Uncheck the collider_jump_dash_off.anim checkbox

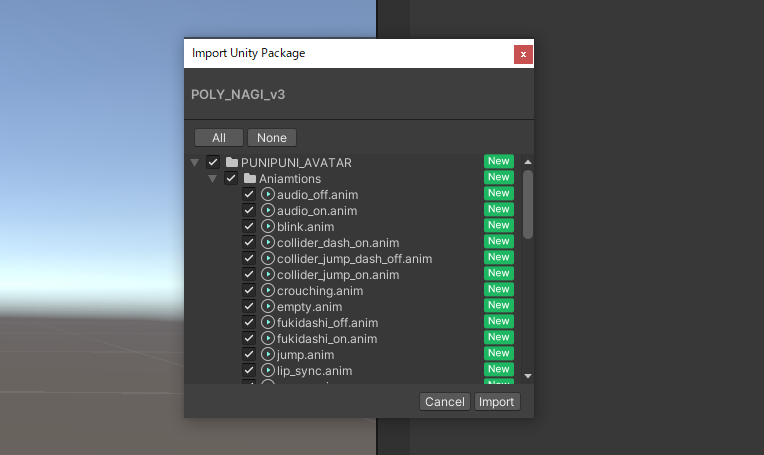[x=249, y=258]
